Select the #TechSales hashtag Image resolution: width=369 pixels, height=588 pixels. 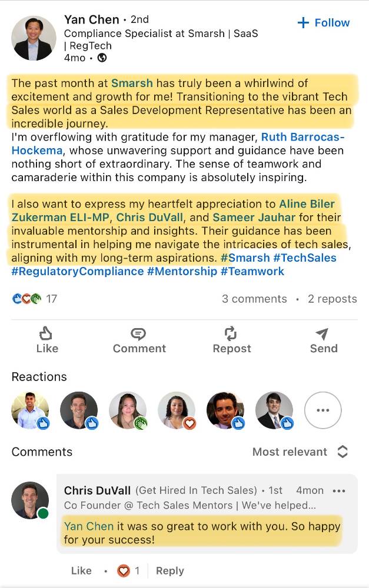(305, 258)
